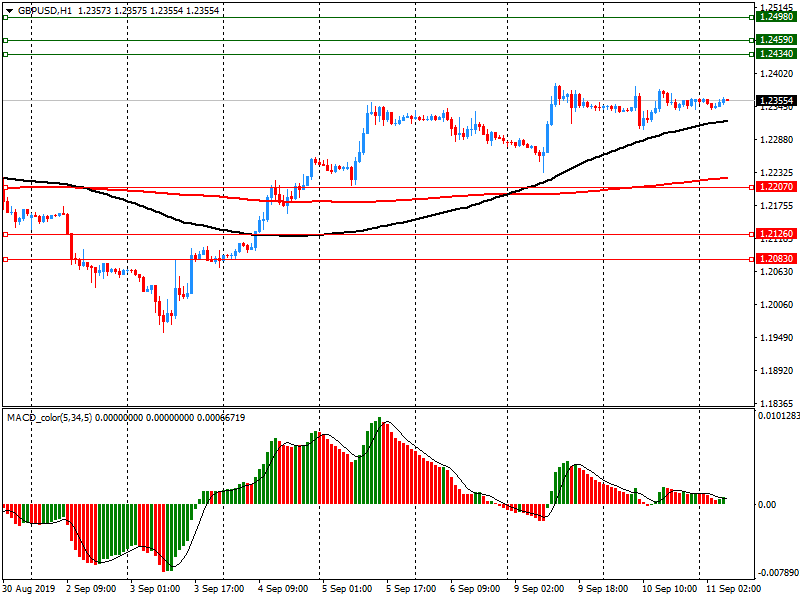Click the 2 Sep 09:00 time label
This screenshot has width=800, height=600.
[91, 589]
